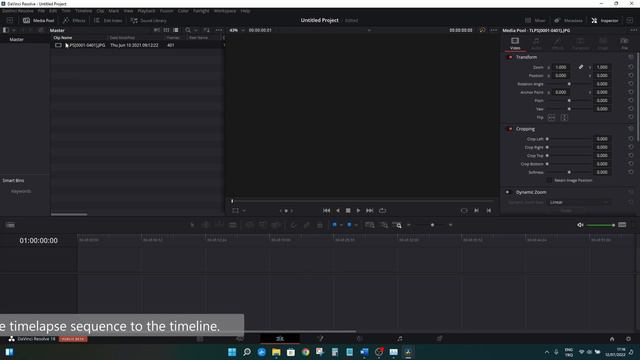The height and width of the screenshot is (360, 640).
Task: Select the File tab in Inspector
Action: [x=624, y=43]
